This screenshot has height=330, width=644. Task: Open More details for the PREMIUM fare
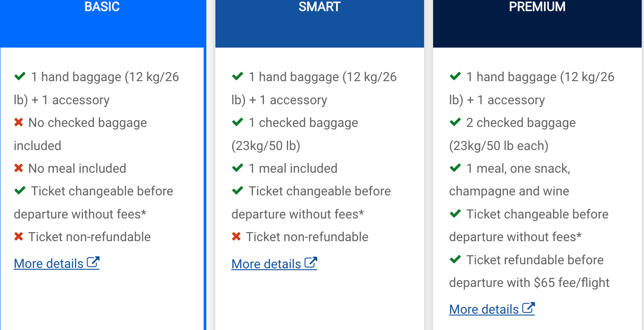point(492,309)
